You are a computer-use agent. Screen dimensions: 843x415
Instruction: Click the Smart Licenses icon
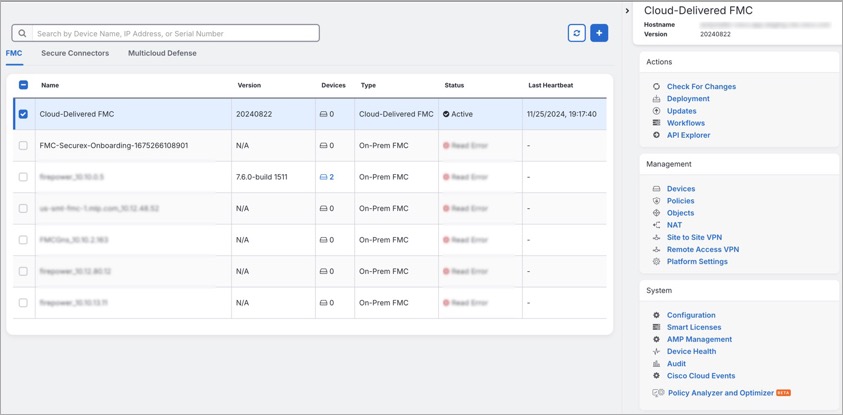pos(656,327)
